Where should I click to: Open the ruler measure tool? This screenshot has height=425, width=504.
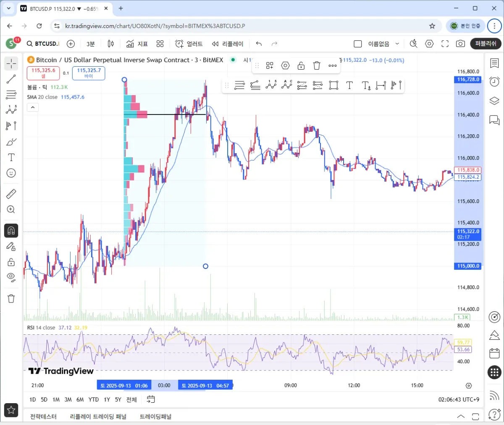coord(11,193)
